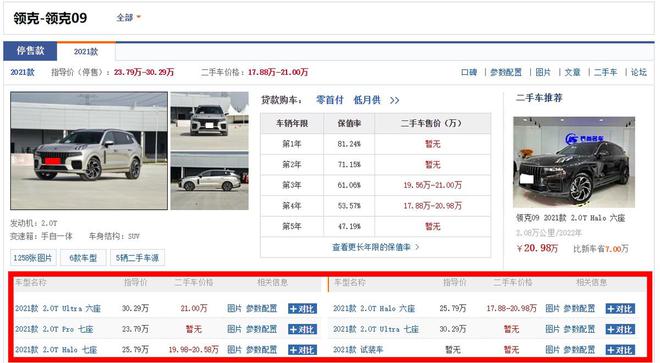This screenshot has height=363, width=660.
Task: Open 图片 for Halo 六座 table row
Action: [552, 309]
